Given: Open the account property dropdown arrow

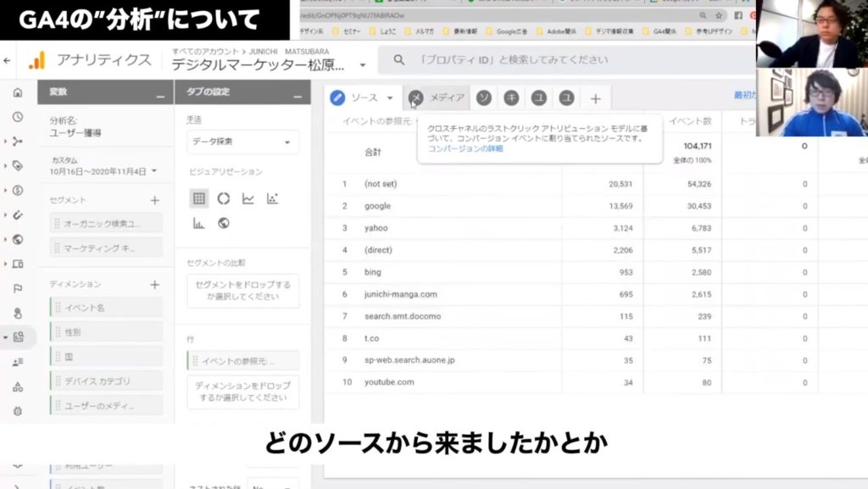Looking at the screenshot, I should pyautogui.click(x=363, y=65).
